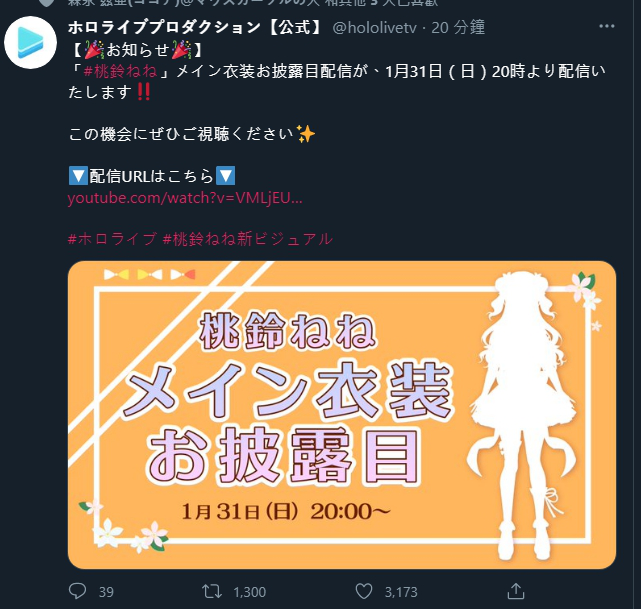The image size is (641, 609).
Task: Click the ホロライブプロダクション【公式】 display name
Action: 196,27
